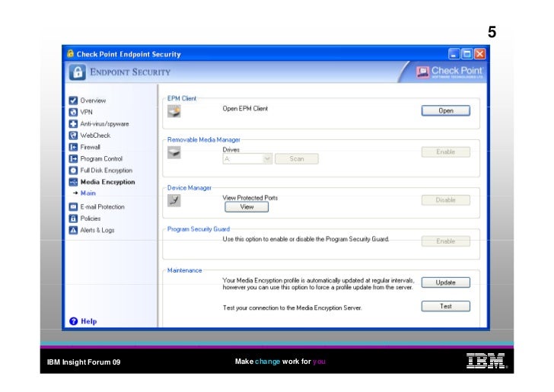554x392 pixels.
Task: Click Disable in Device Manager
Action: (445, 200)
